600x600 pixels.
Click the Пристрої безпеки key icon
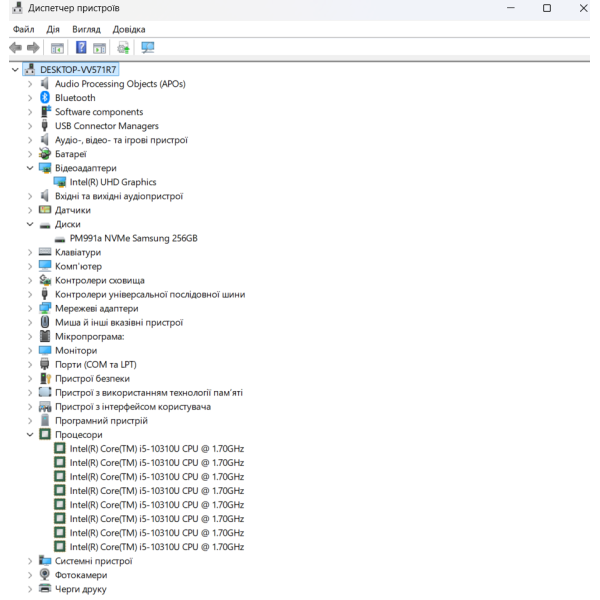[x=45, y=378]
